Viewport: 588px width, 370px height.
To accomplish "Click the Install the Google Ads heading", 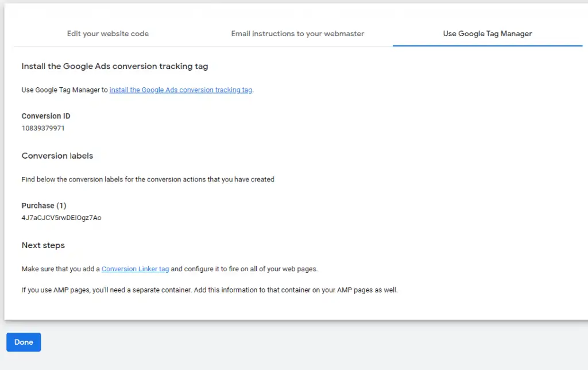I will [115, 66].
